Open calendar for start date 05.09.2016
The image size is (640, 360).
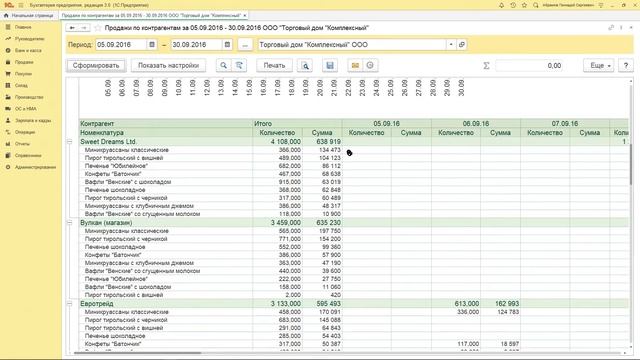coord(152,44)
